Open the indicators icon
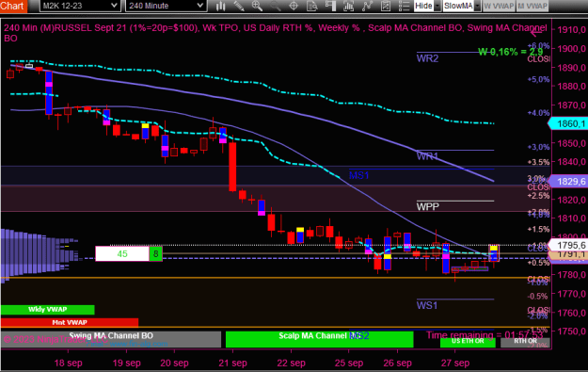 click(x=367, y=6)
